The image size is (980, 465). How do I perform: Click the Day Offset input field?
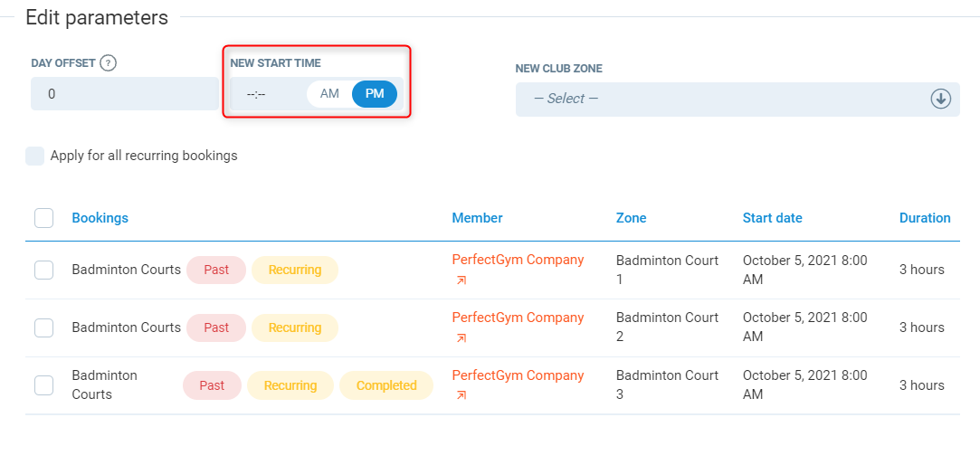(124, 94)
